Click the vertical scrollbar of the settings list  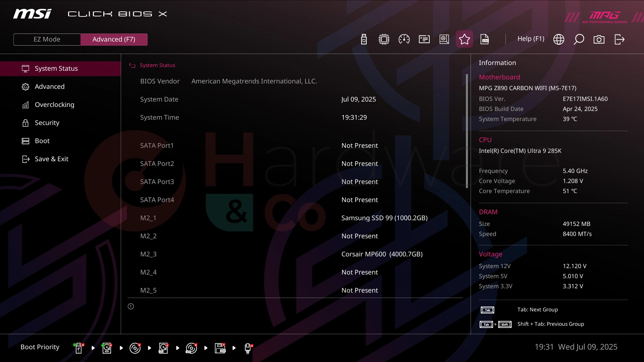pyautogui.click(x=467, y=131)
